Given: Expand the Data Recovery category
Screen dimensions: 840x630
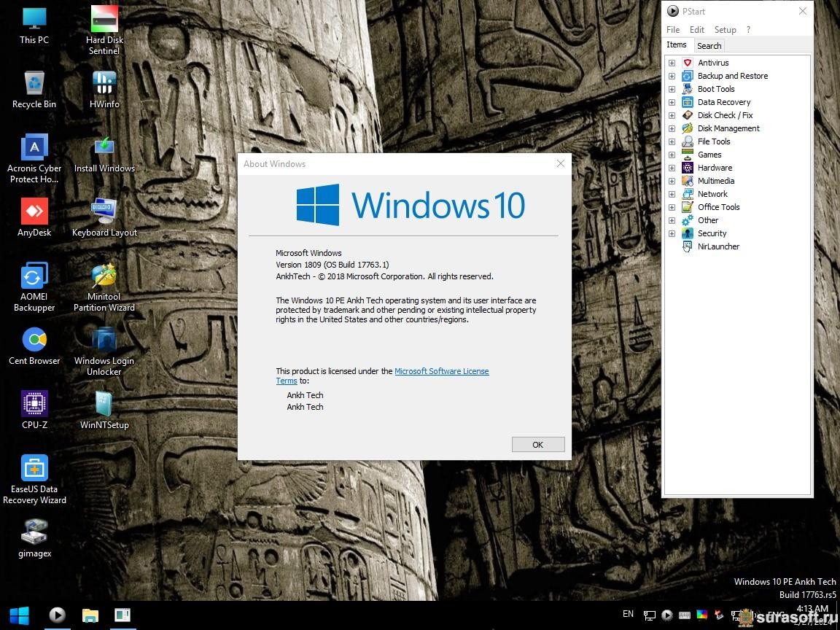Looking at the screenshot, I should click(672, 102).
